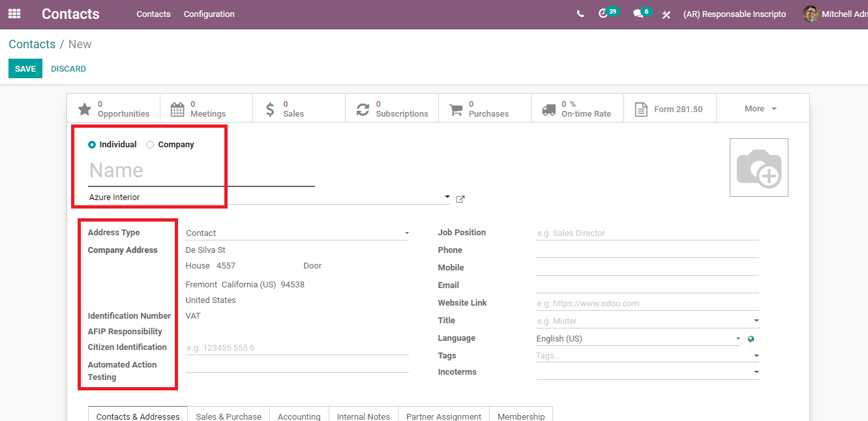The width and height of the screenshot is (868, 421).
Task: Select the Individual radio button
Action: [92, 145]
